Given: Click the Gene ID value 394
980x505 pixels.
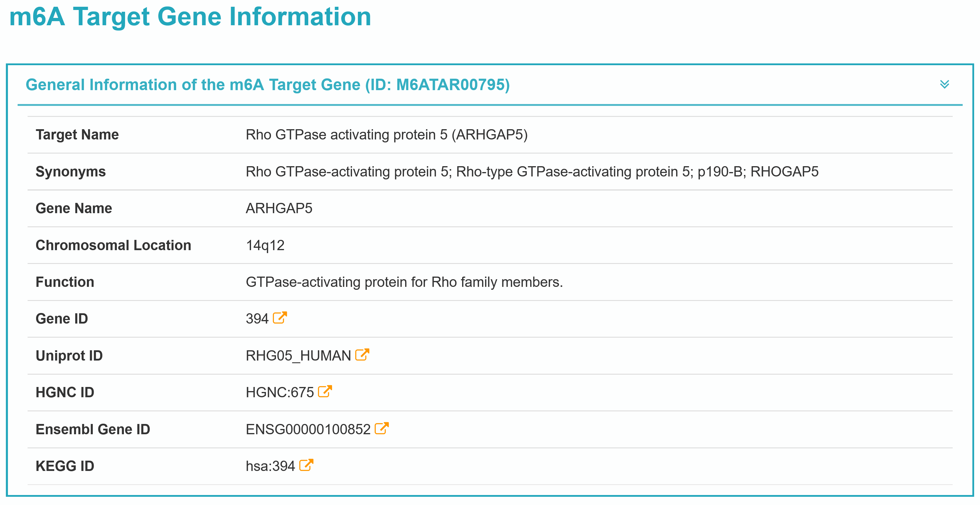Looking at the screenshot, I should 257,319.
